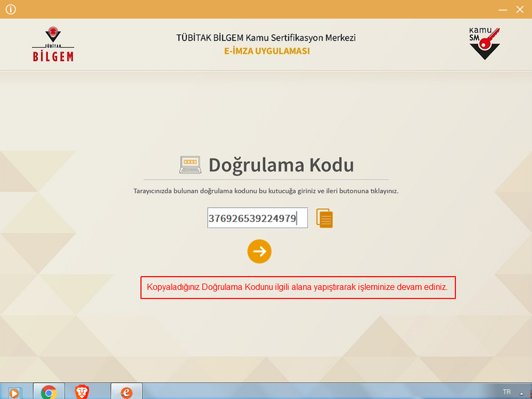The image size is (532, 399).
Task: Click the paste clipboard icon beside the code field
Action: pos(325,218)
